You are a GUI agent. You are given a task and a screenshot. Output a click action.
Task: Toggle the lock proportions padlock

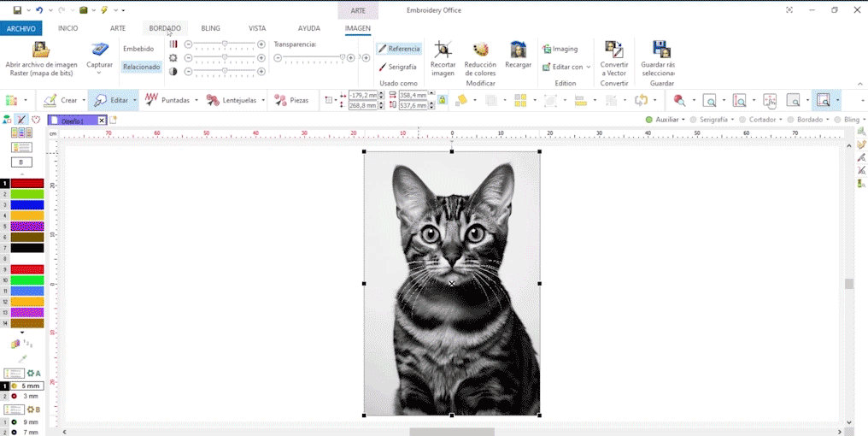tap(442, 100)
